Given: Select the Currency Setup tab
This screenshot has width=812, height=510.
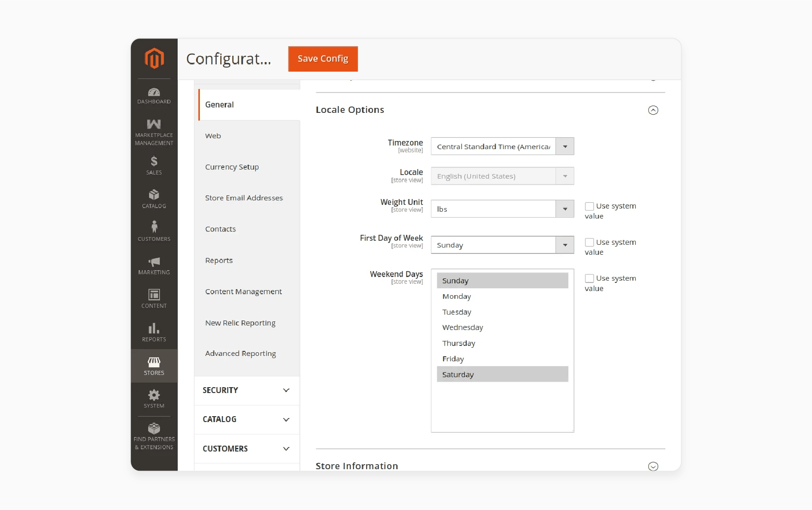Looking at the screenshot, I should [x=247, y=167].
